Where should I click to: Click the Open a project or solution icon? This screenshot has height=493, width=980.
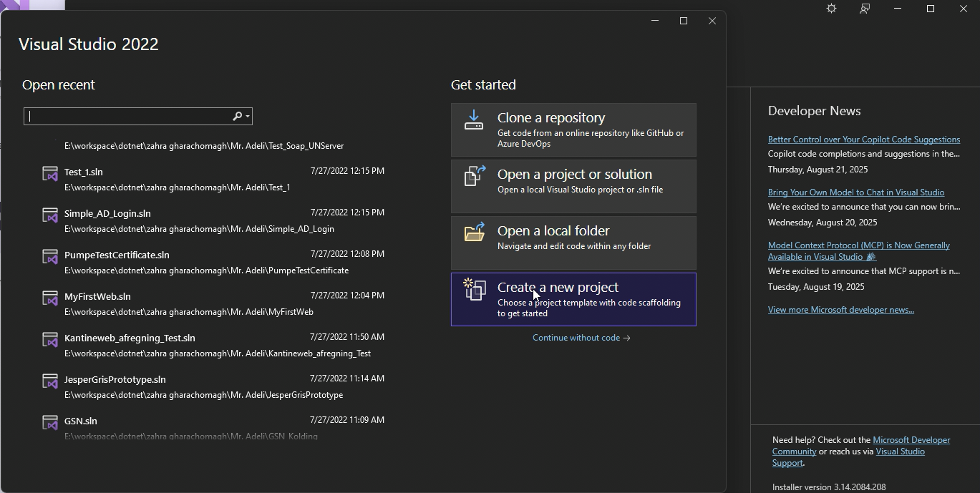click(475, 176)
